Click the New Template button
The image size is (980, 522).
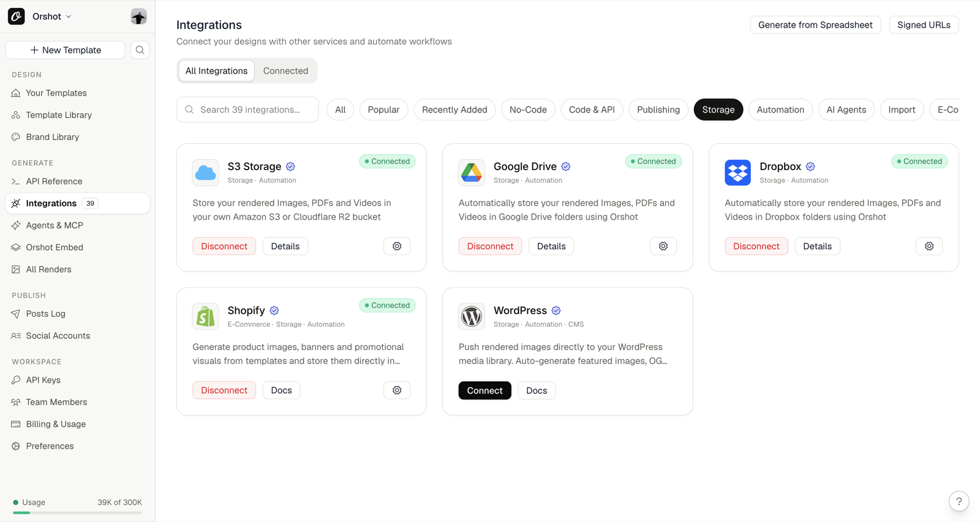[66, 50]
